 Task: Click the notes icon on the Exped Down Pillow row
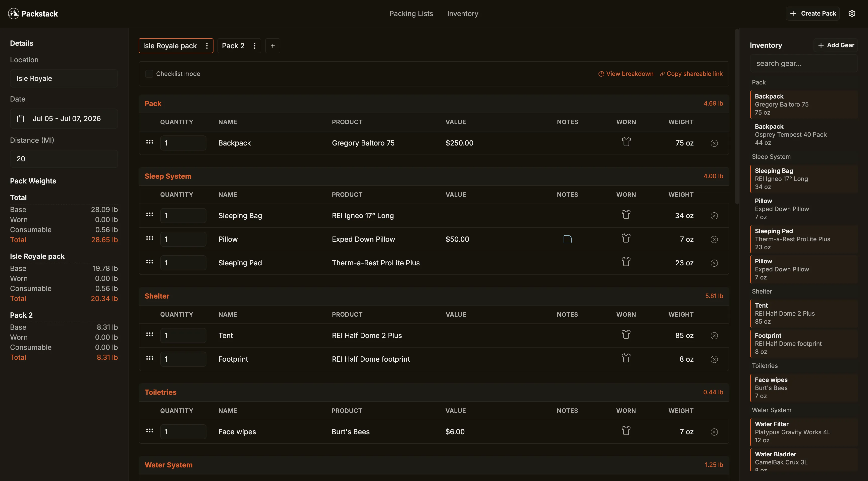[x=567, y=239]
